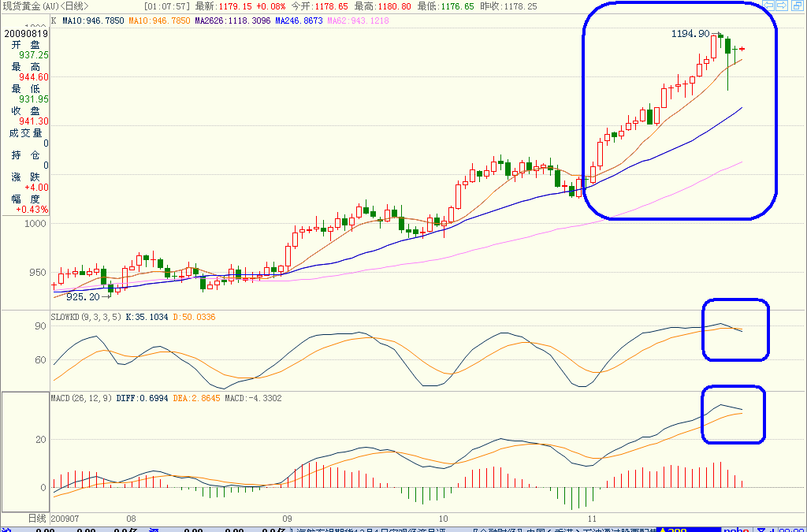Click the 10 month marker on the time axis
The height and width of the screenshot is (532, 807).
[x=443, y=519]
